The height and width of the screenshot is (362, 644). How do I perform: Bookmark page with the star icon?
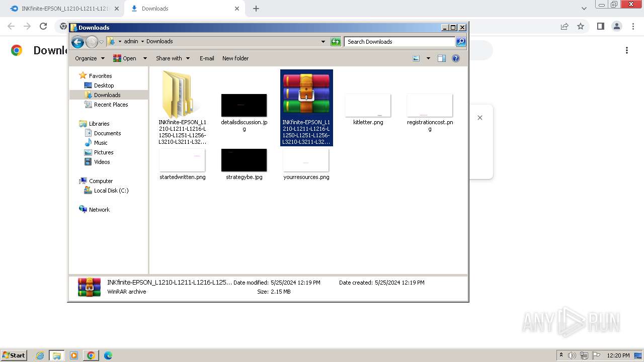click(581, 26)
